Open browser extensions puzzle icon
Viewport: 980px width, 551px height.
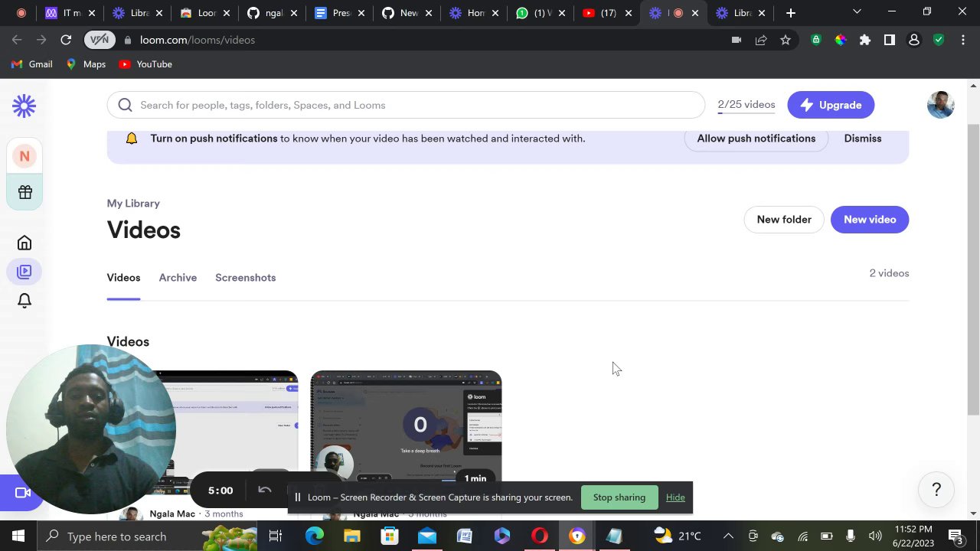point(865,40)
